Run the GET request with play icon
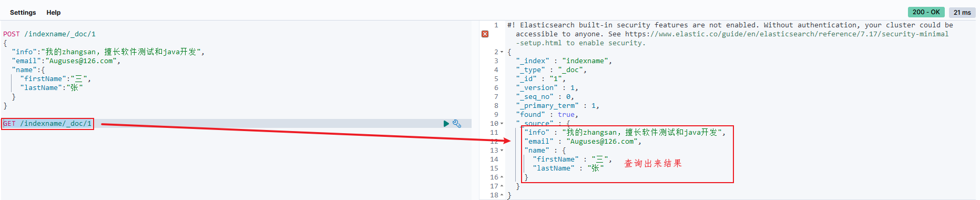Image resolution: width=980 pixels, height=200 pixels. tap(446, 124)
